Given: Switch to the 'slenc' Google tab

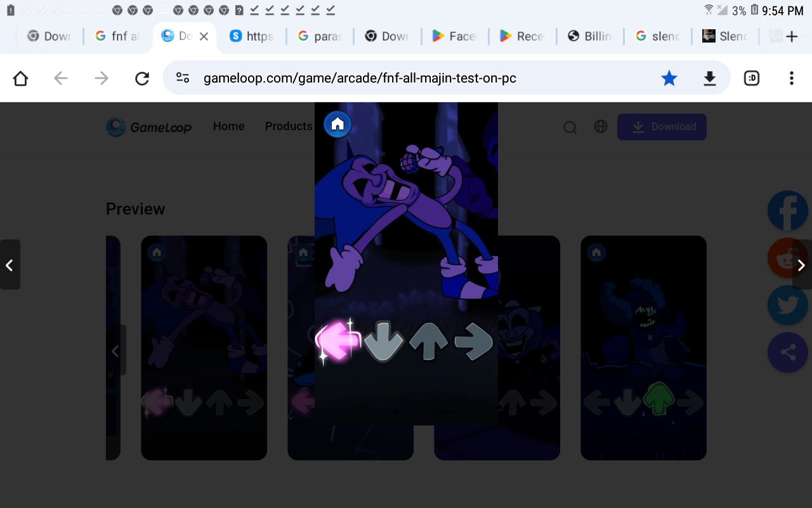Looking at the screenshot, I should click(657, 36).
